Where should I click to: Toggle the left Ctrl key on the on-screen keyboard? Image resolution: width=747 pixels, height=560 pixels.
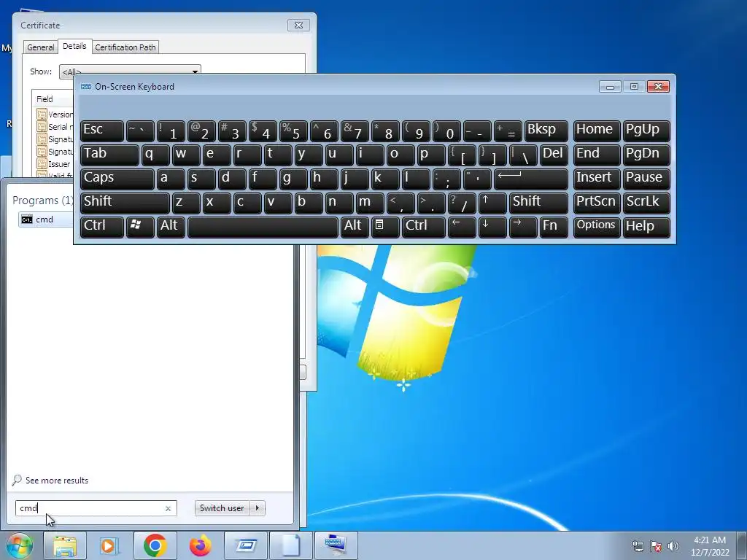pos(102,227)
